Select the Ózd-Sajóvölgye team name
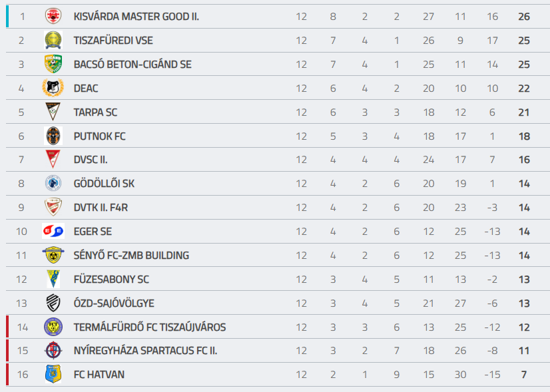This screenshot has height=392, width=550. point(114,303)
